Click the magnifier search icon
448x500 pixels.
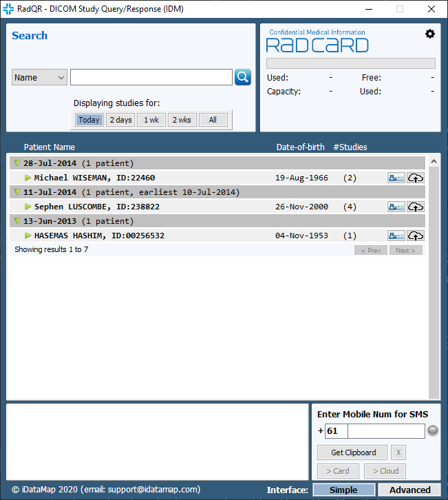pyautogui.click(x=243, y=77)
